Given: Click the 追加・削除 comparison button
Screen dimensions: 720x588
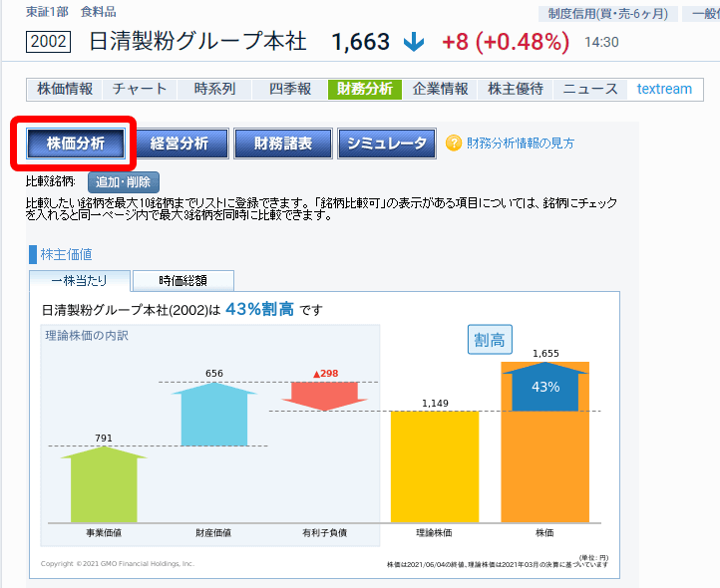Looking at the screenshot, I should pos(123,182).
